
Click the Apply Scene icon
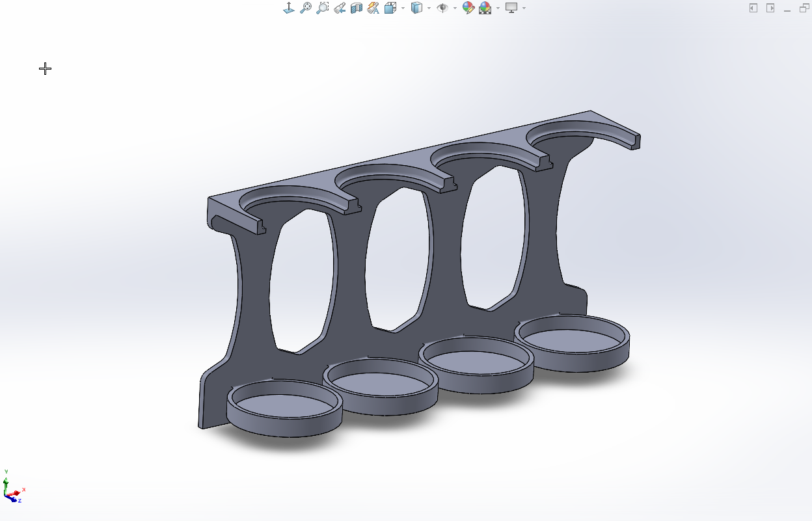pos(485,8)
